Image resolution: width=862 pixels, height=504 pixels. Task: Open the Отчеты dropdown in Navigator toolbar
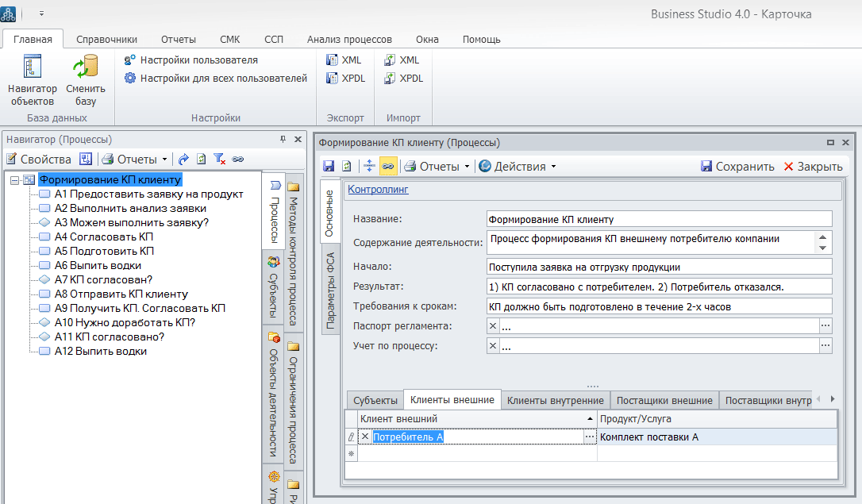135,159
